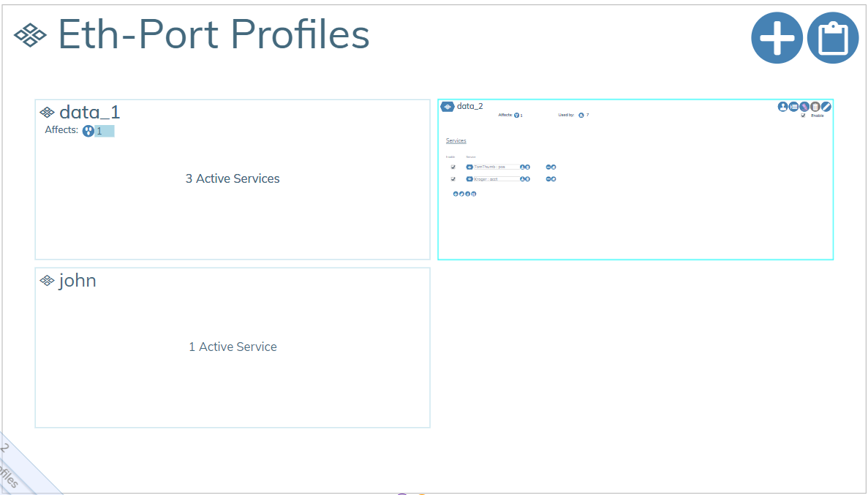Viewport: 868px width, 495px height.
Task: Toggle the data_2 profile Enable checkbox
Action: 803,116
